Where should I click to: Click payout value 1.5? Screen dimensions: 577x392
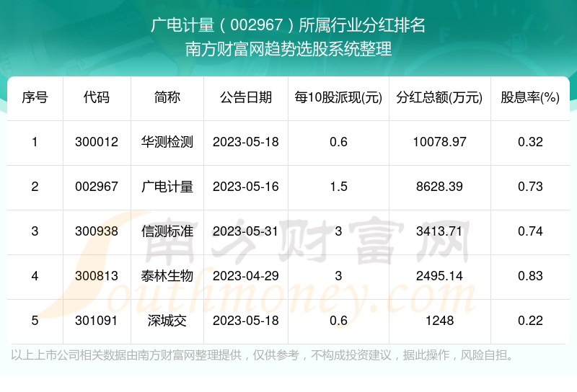338,187
